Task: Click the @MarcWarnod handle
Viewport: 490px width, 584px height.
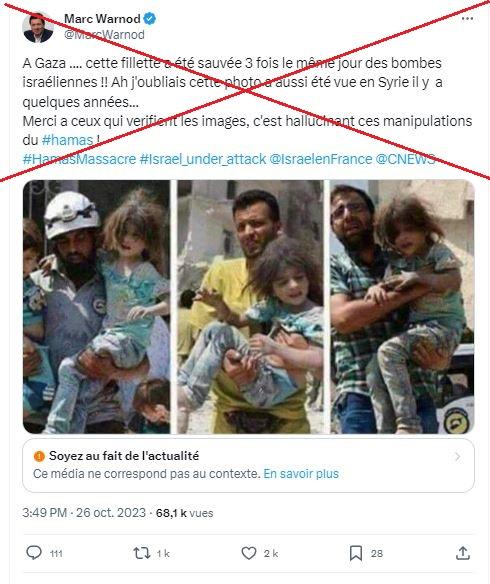Action: (x=104, y=35)
